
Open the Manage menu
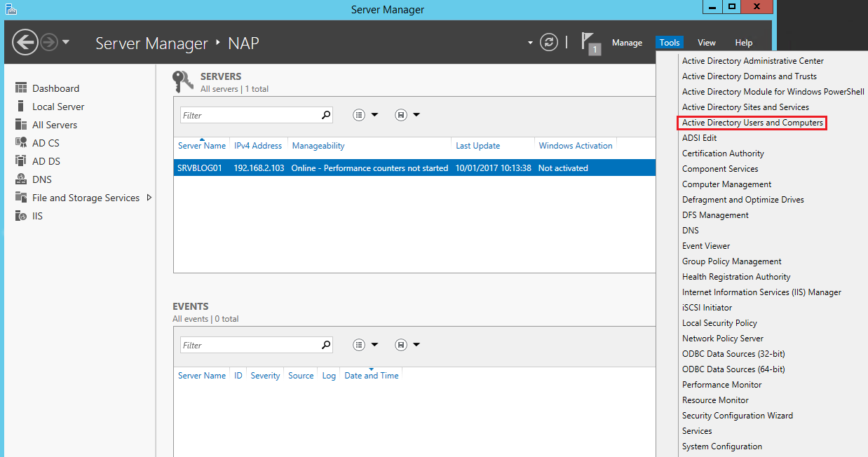pyautogui.click(x=627, y=43)
